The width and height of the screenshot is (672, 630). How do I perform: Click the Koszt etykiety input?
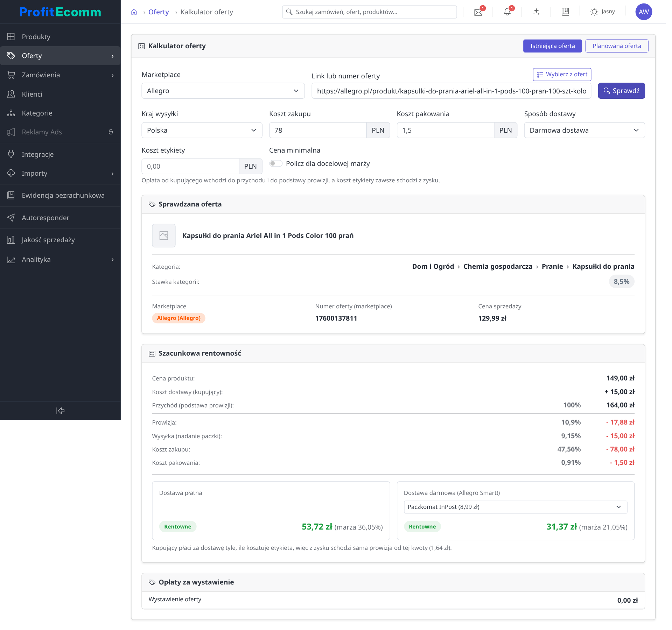click(190, 166)
